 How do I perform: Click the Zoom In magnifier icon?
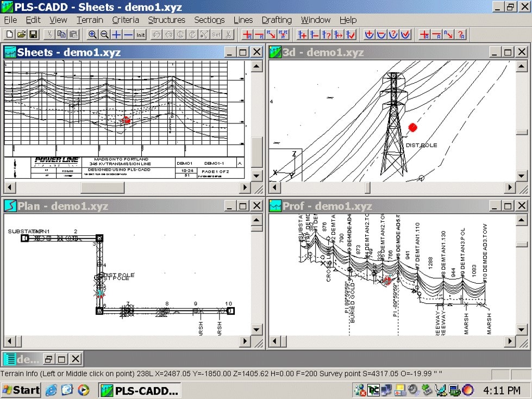tap(92, 34)
